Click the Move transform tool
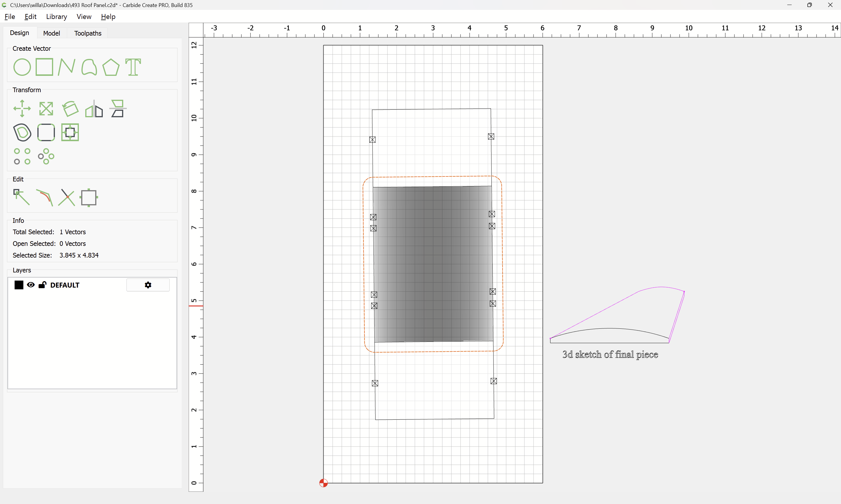Screen dimensions: 841x504 [22, 109]
